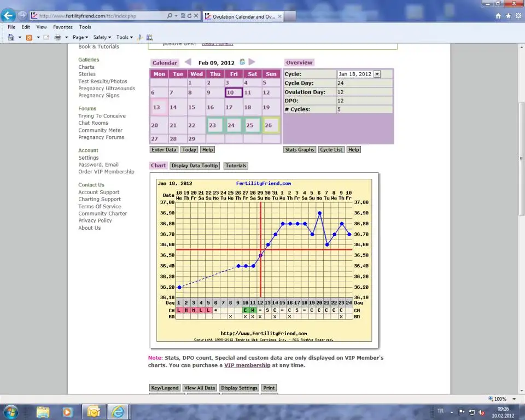Click the small calendar picker icon
Viewport: 525px width, 420px height.
point(242,62)
